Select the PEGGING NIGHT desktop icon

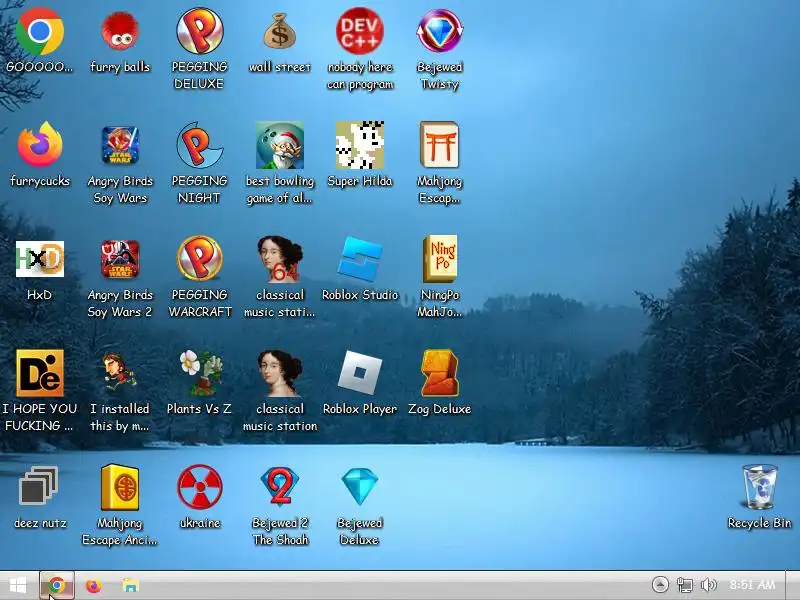pyautogui.click(x=199, y=145)
